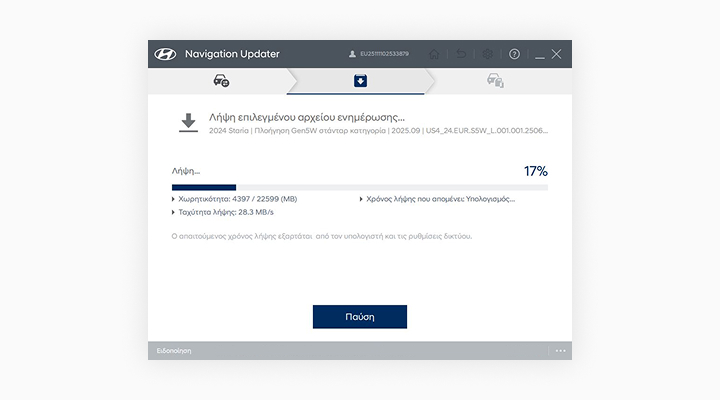Screen dimensions: 720x400
Task: Click the user account icon
Action: [x=352, y=54]
